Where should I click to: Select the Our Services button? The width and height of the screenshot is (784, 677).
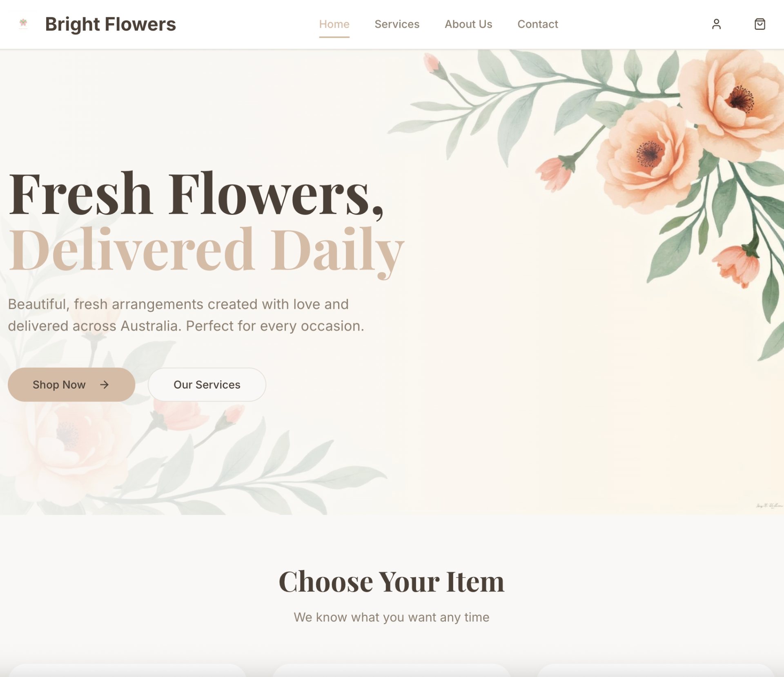pyautogui.click(x=207, y=384)
